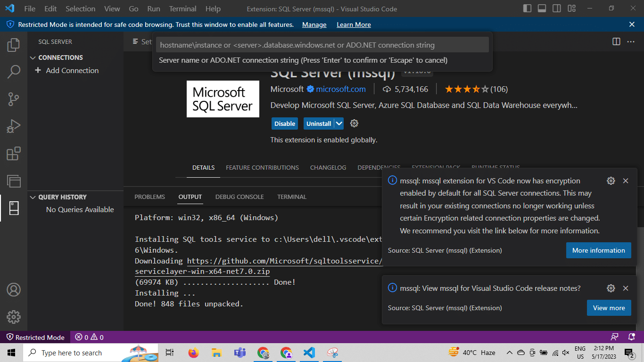Select the OUTPUT panel tab
Screen dimensions: 644x362
[190, 197]
